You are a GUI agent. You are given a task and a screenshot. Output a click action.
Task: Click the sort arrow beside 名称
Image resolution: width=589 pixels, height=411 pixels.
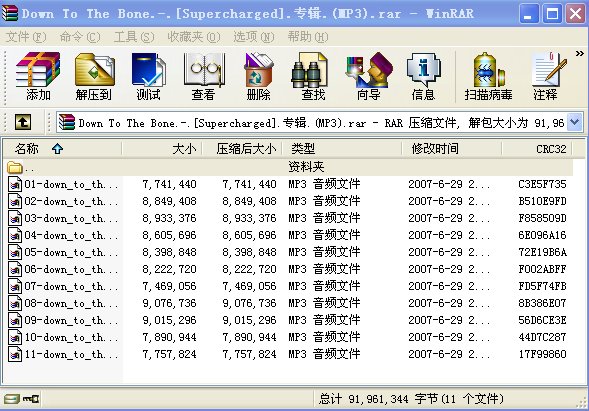(57, 149)
